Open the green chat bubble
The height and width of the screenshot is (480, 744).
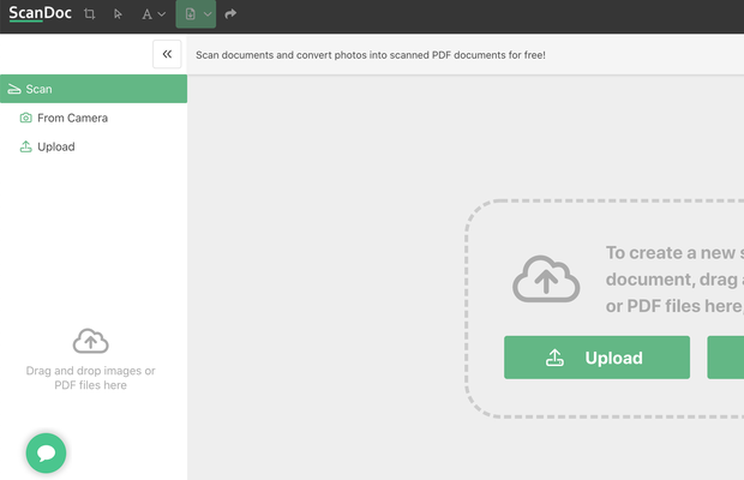pos(46,453)
